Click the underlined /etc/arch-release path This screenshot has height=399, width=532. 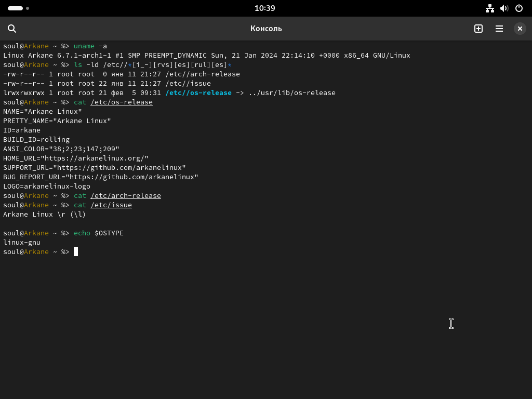[126, 196]
